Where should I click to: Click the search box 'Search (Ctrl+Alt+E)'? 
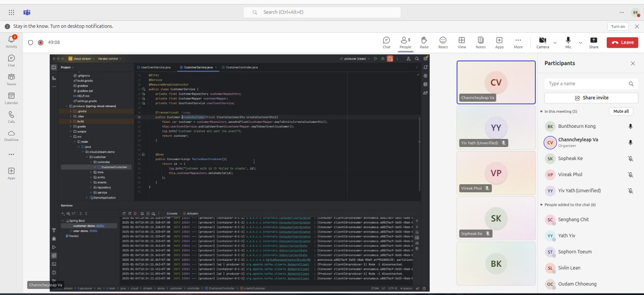[x=322, y=12]
